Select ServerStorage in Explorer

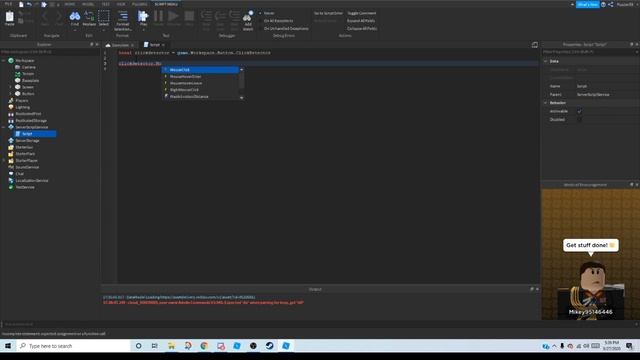(x=24, y=140)
